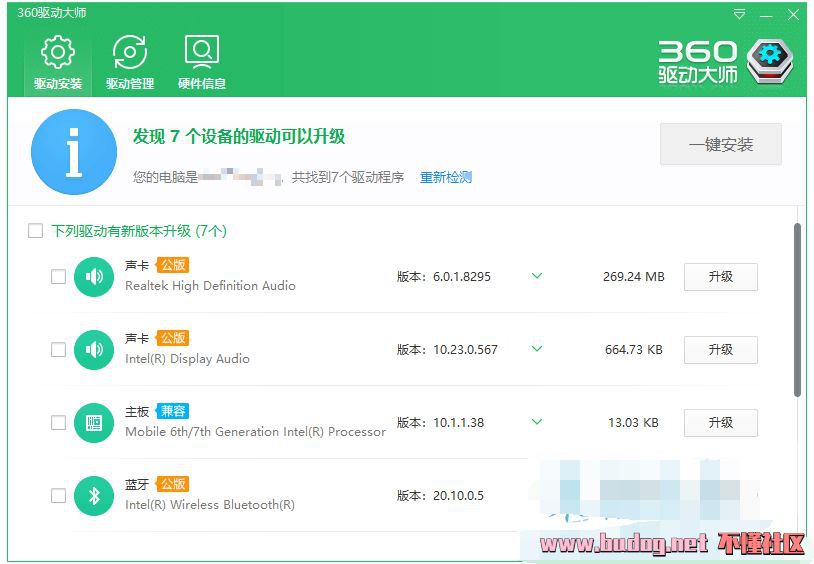Open the 硬件信息 hardware info tab
The width and height of the screenshot is (814, 564).
pos(201,62)
